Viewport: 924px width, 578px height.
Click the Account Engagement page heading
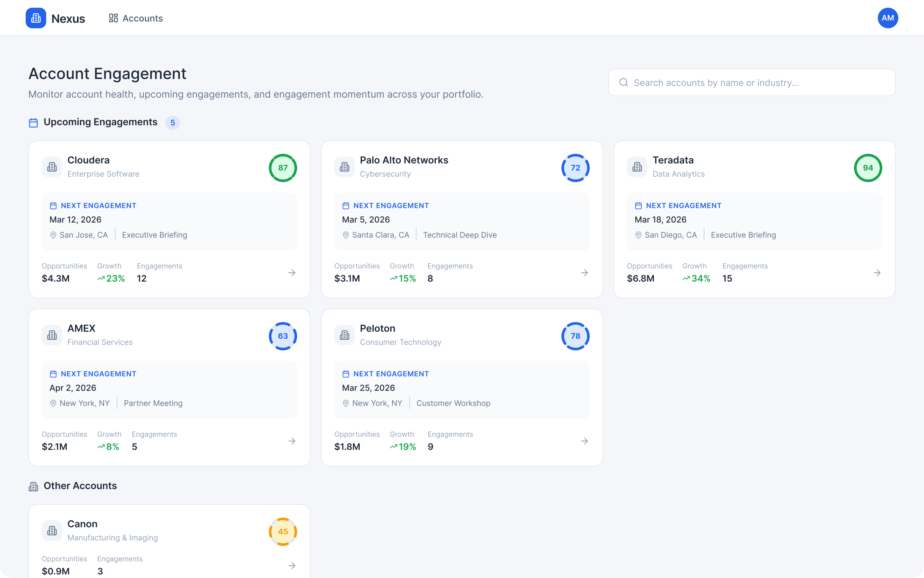107,74
